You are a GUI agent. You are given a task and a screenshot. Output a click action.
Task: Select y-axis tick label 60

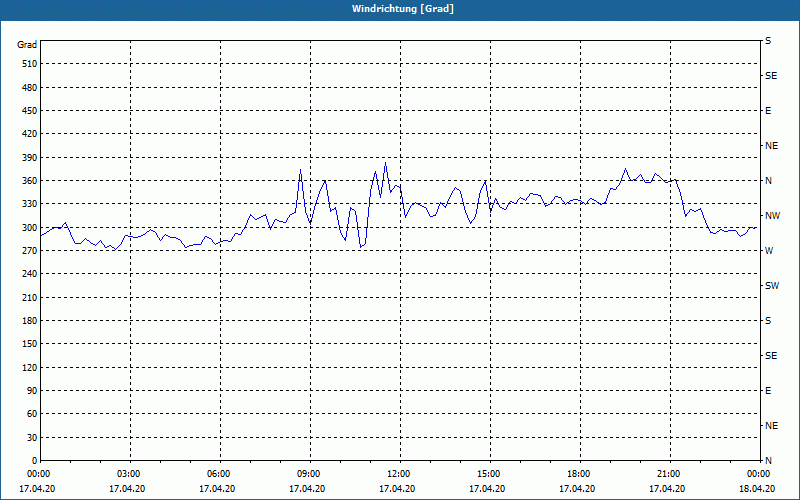[x=32, y=414]
